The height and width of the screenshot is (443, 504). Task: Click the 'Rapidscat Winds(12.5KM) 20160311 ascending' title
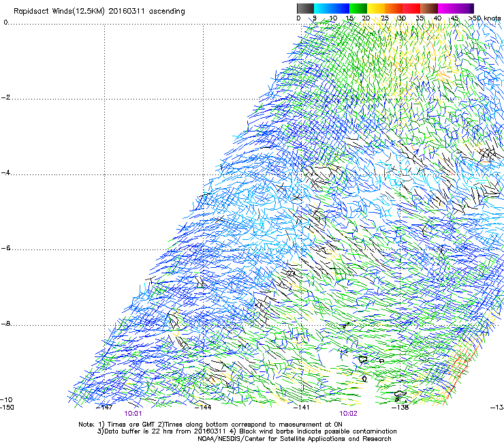(x=99, y=12)
